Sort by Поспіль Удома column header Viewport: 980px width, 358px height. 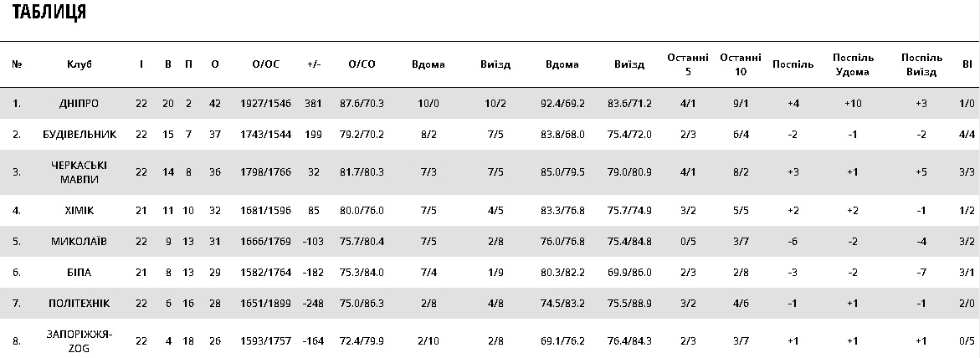[x=853, y=64]
